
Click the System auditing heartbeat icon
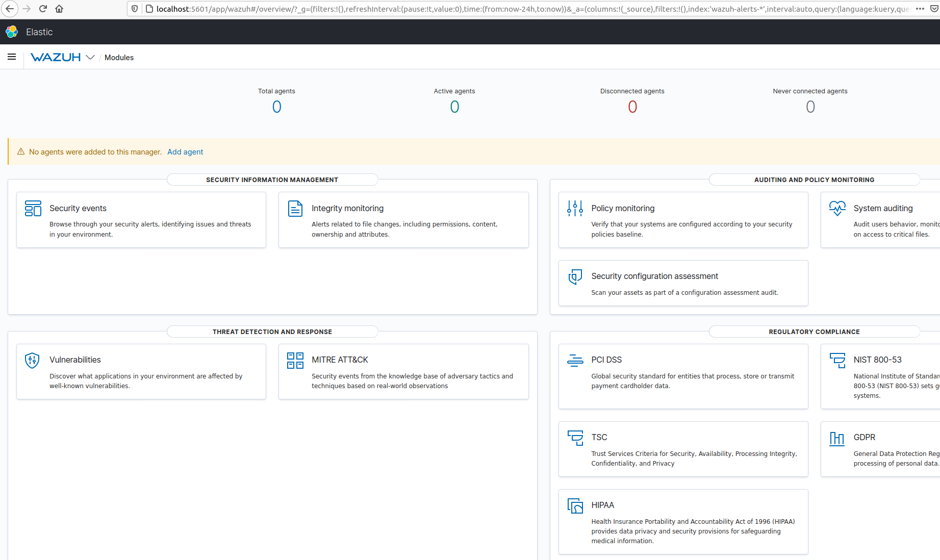(x=837, y=208)
